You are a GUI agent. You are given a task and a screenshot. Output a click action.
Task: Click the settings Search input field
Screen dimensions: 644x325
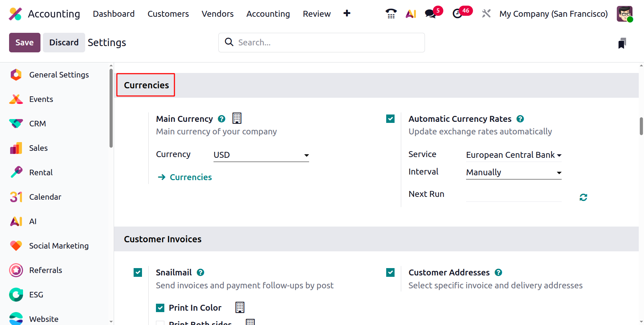coord(328,43)
